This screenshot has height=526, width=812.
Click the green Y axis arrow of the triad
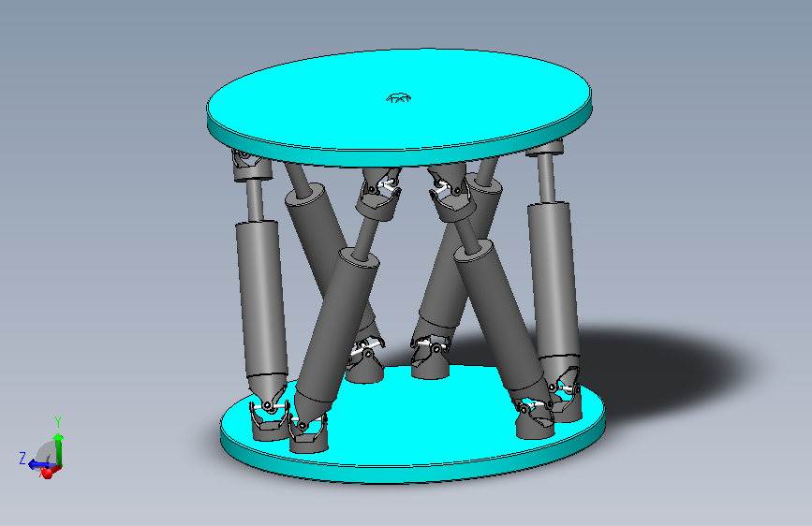(x=58, y=449)
